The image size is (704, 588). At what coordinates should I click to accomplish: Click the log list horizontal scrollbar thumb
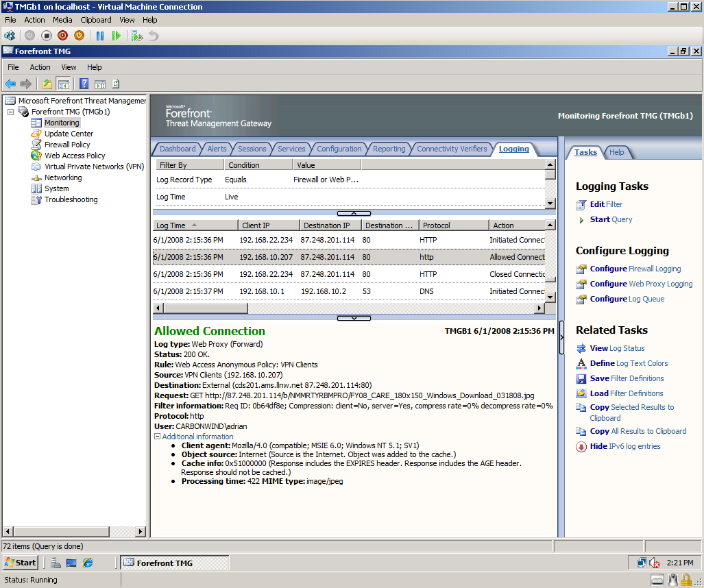click(206, 308)
